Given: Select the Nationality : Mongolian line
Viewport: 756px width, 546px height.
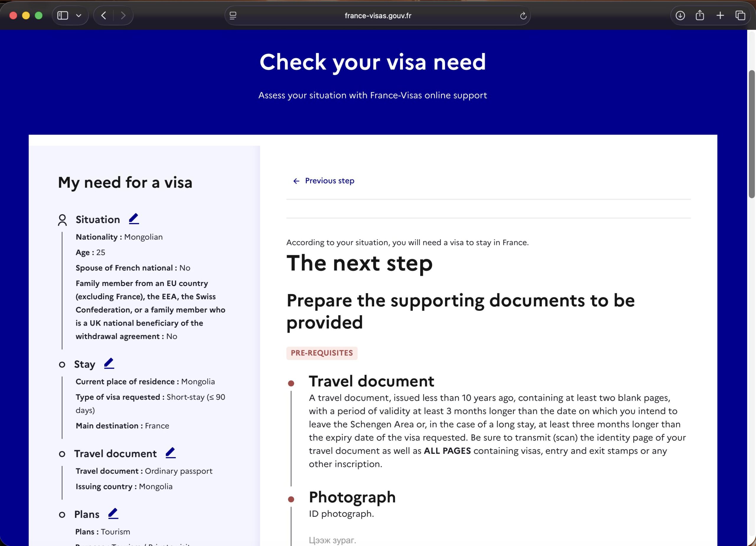Looking at the screenshot, I should 119,237.
